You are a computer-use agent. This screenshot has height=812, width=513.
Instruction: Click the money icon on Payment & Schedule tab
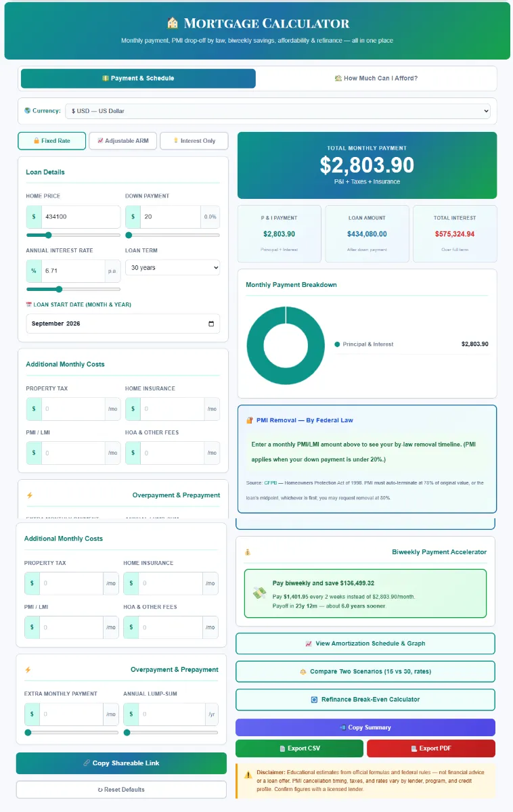point(106,78)
